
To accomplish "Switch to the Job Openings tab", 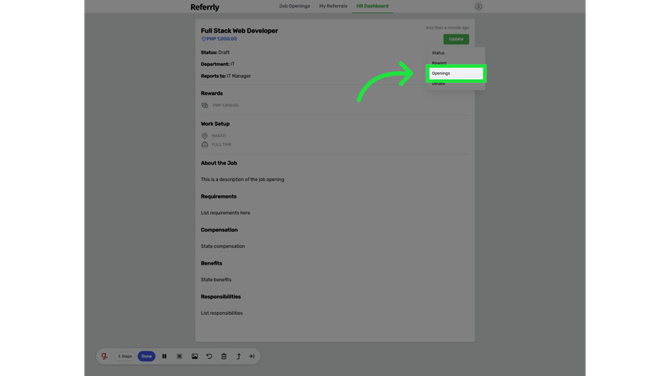I will point(294,6).
